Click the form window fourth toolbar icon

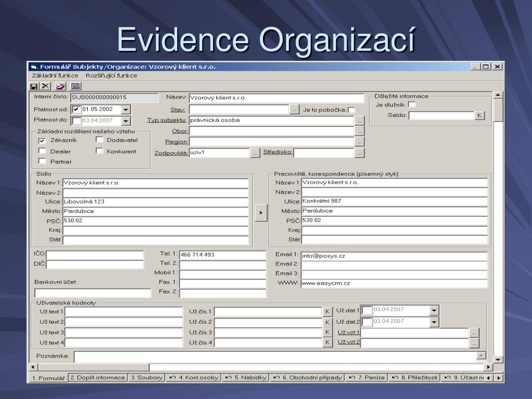tap(76, 86)
